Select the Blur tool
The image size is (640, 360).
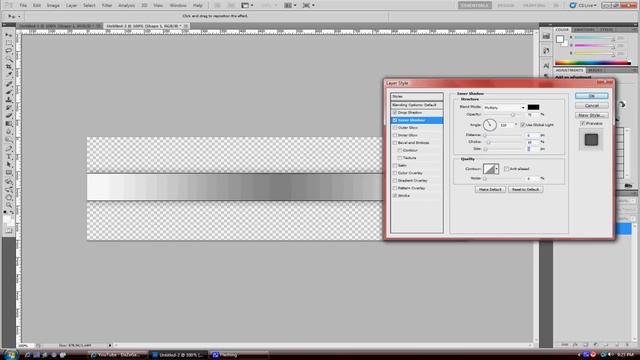point(9,131)
